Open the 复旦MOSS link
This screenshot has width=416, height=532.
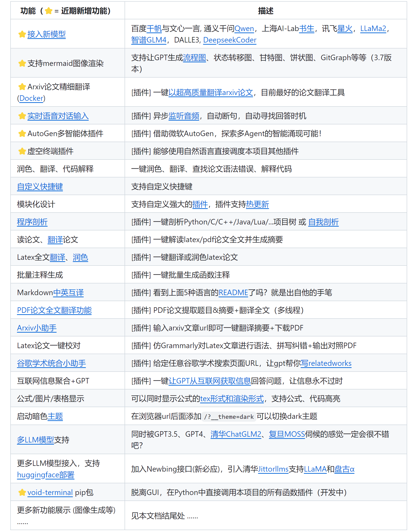(286, 434)
